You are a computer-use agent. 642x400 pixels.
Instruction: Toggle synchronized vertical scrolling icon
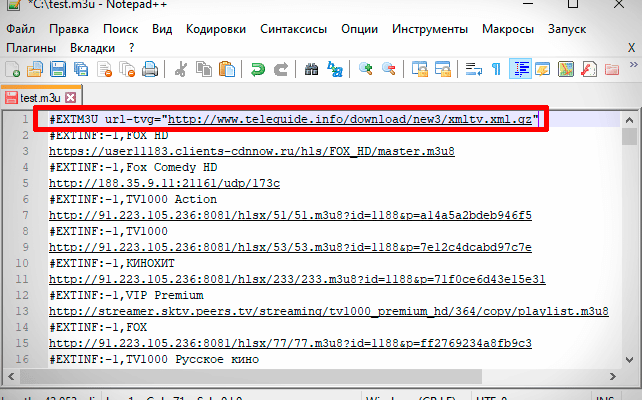(x=420, y=69)
